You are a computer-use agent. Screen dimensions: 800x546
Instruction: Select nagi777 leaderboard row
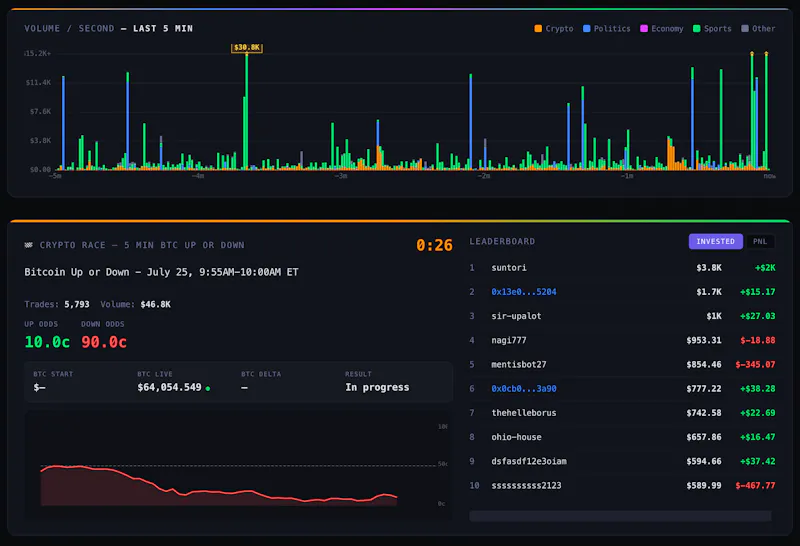tap(622, 340)
